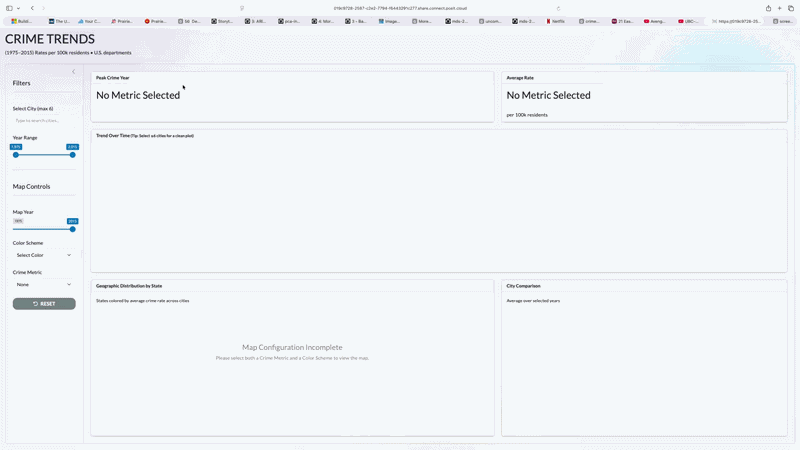Click the Year Range left slider handle

[16, 155]
